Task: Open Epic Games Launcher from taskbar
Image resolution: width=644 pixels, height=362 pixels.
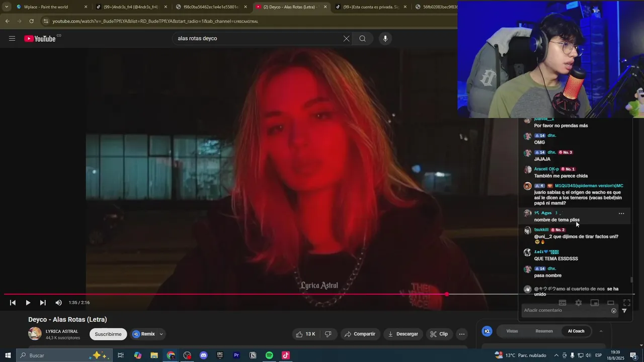Action: [220, 355]
